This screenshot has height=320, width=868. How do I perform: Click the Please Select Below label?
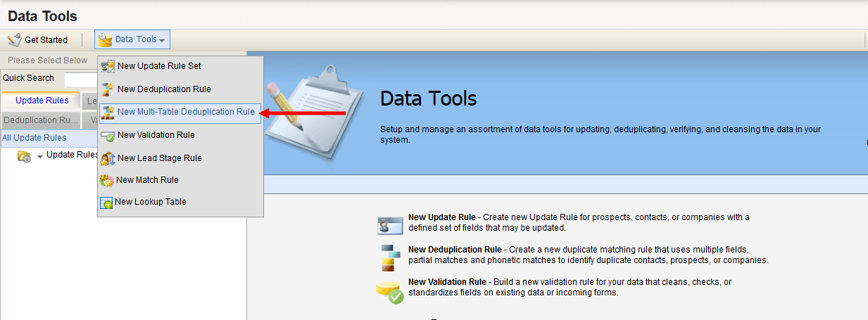[48, 60]
